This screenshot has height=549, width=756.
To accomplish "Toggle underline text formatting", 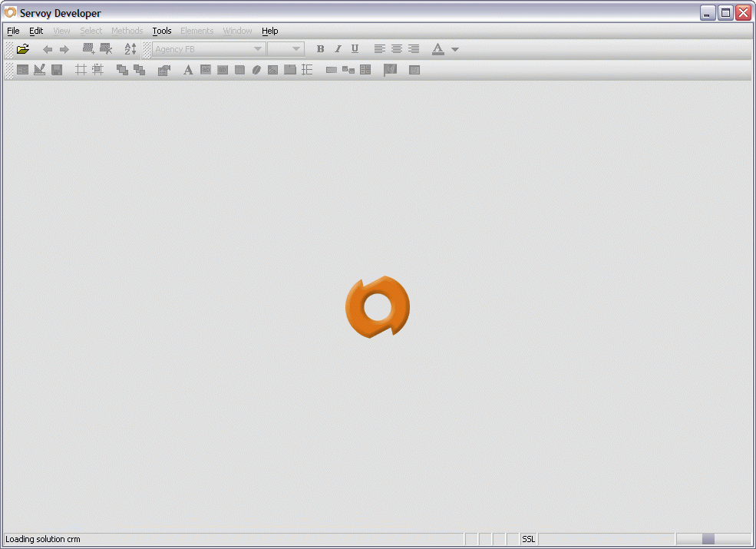I will (355, 48).
